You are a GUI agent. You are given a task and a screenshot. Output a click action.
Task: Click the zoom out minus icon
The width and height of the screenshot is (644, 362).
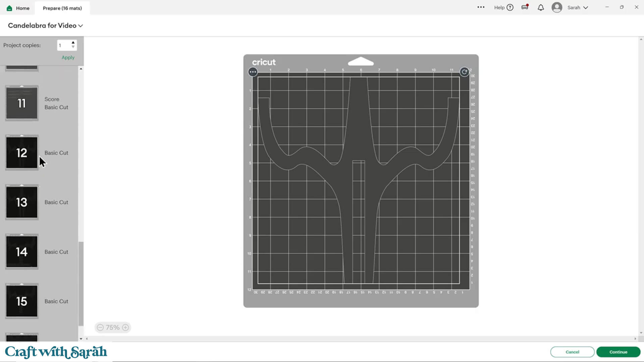(x=100, y=327)
